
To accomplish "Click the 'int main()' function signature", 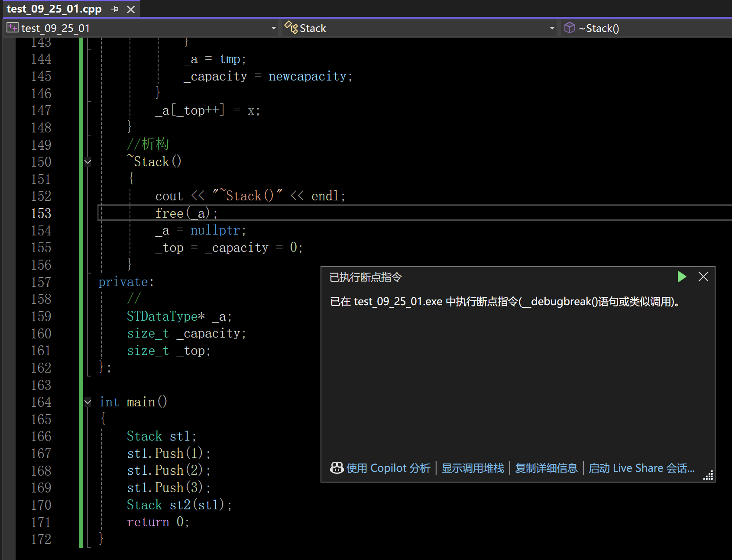I will coord(133,402).
